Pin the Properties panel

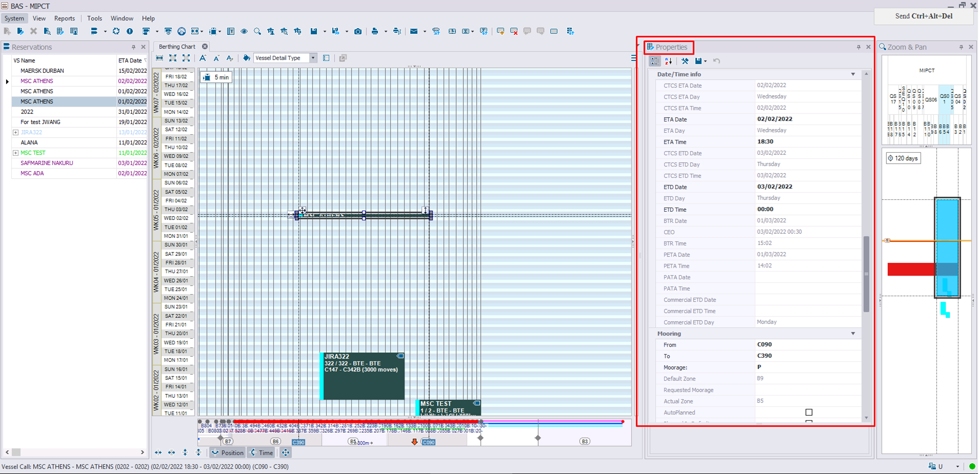coord(859,47)
